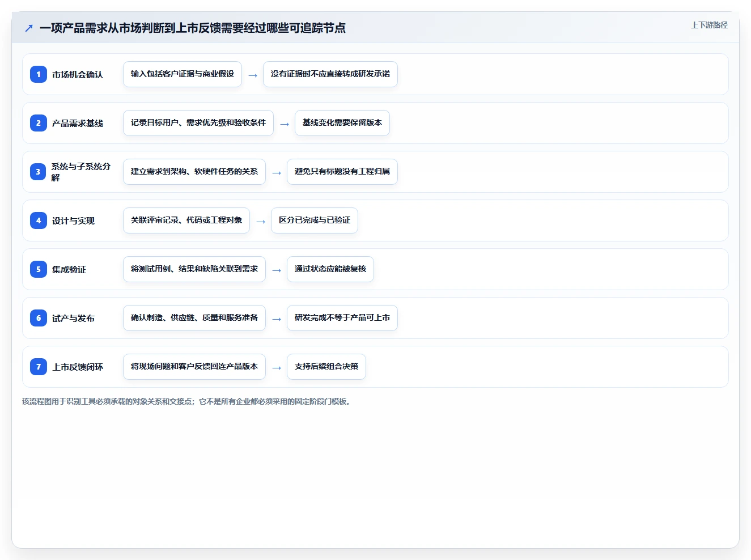Viewport: 751px width, 560px height.
Task: Click the arrow before 避免只有标题没有工程归属
Action: [x=277, y=173]
